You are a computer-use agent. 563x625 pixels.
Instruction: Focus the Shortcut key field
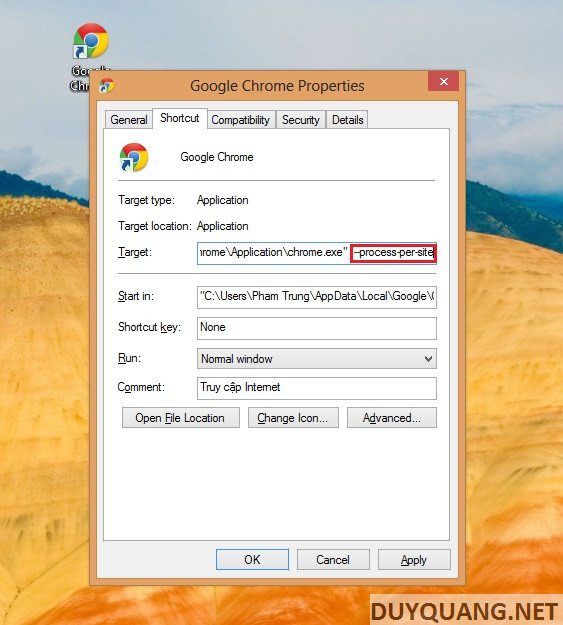[x=317, y=328]
